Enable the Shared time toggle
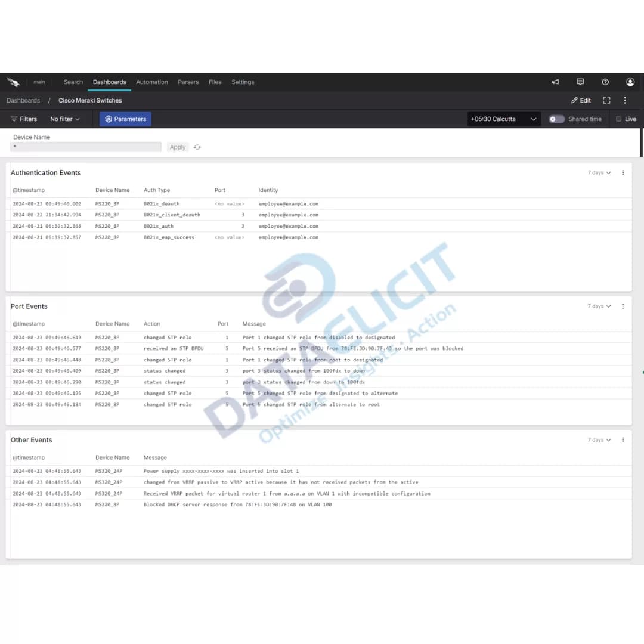The image size is (644, 644). click(556, 119)
